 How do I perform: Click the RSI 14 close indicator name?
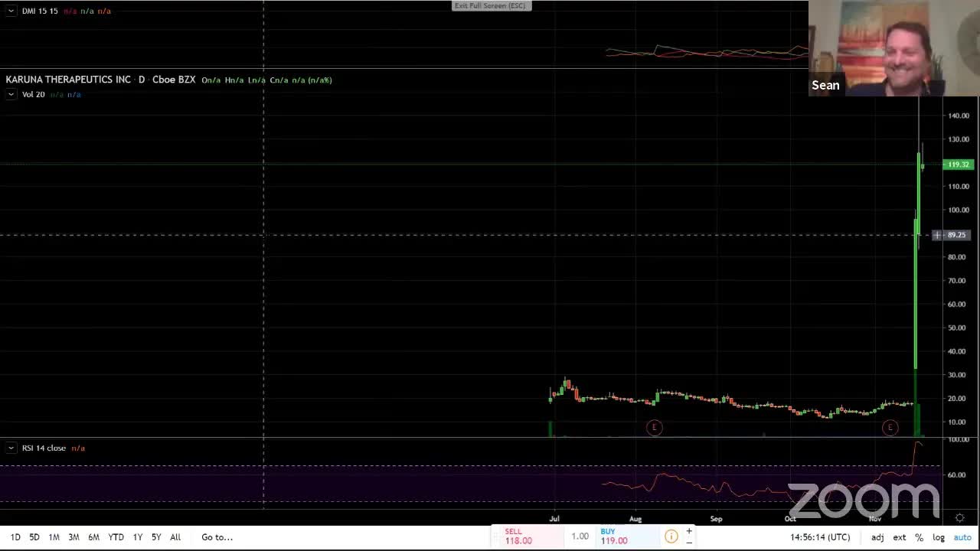pyautogui.click(x=44, y=448)
